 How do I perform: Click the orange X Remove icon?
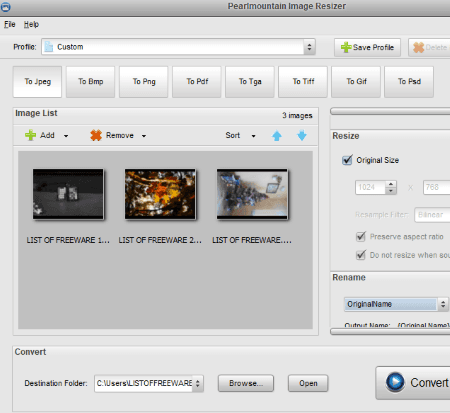pyautogui.click(x=96, y=135)
